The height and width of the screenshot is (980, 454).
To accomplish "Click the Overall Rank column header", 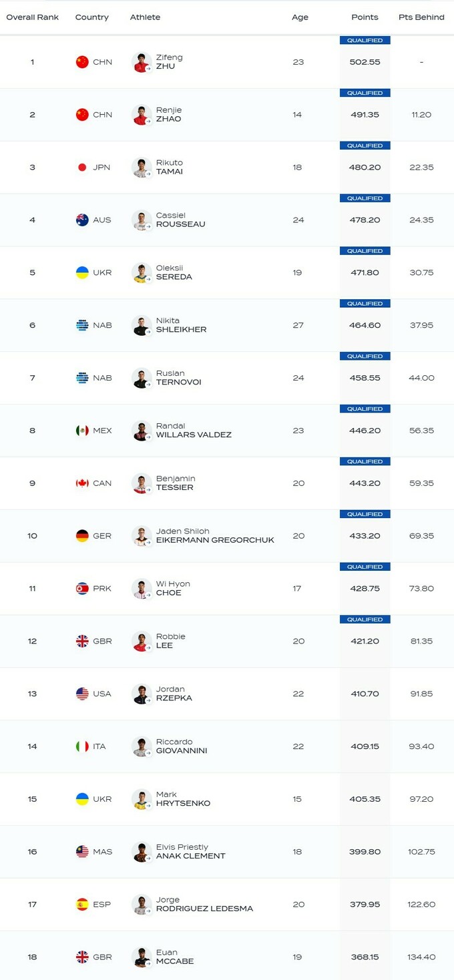I will pos(33,17).
